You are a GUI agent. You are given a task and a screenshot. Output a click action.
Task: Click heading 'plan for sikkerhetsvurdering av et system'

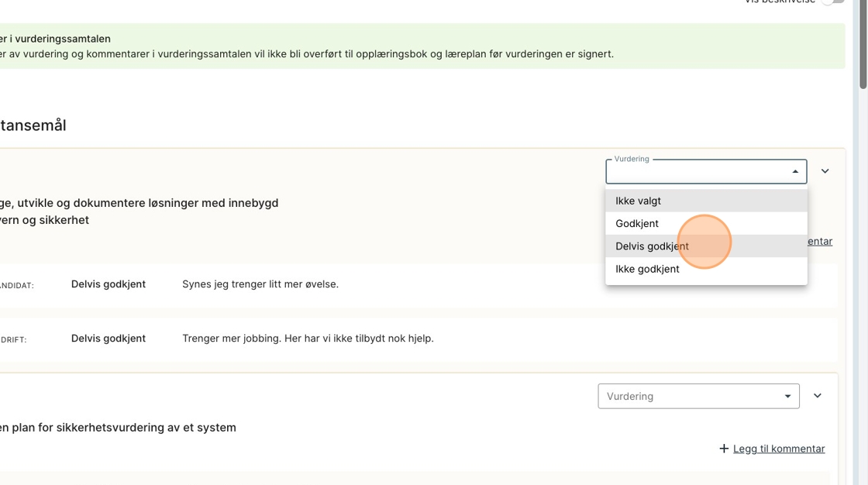click(120, 428)
